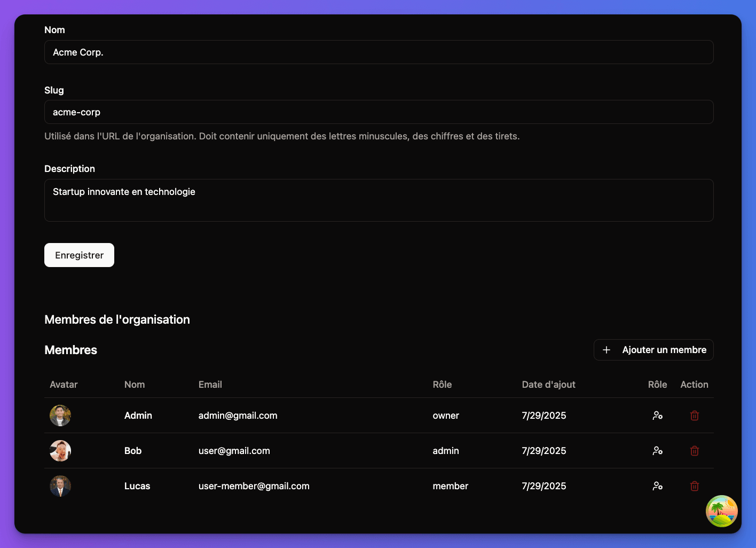Screen dimensions: 756x548
Task: Click Bob's avatar picture
Action: click(60, 450)
